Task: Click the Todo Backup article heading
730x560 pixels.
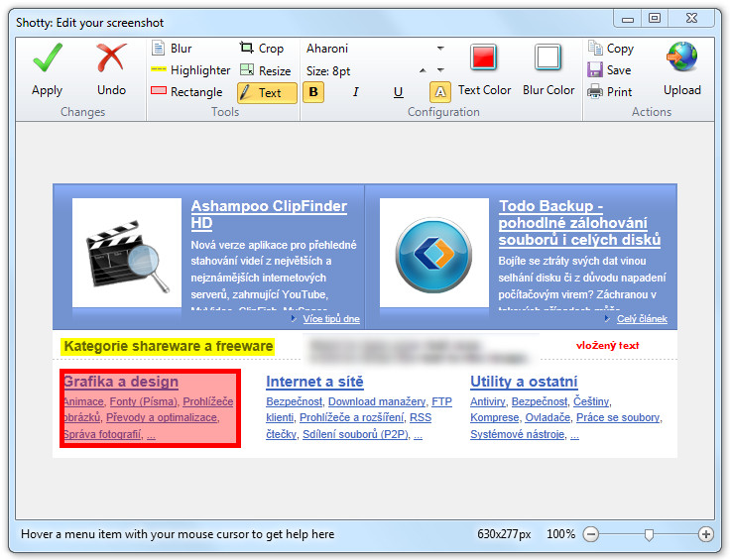Action: (x=579, y=222)
